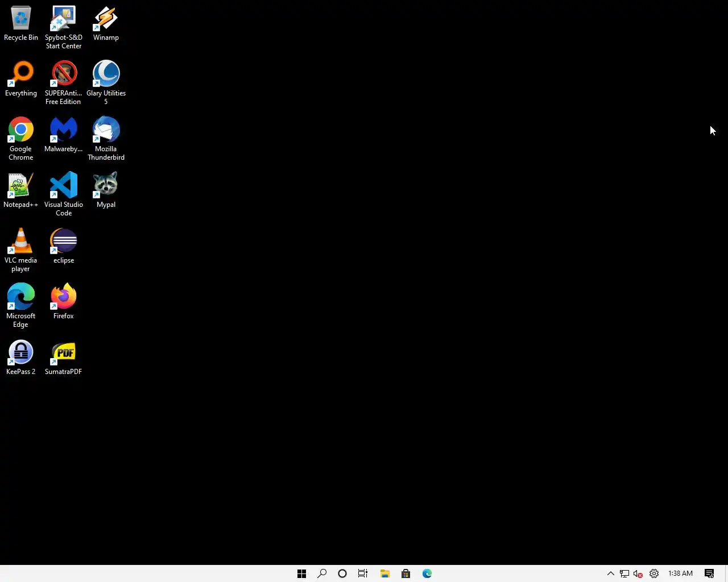728x582 pixels.
Task: Open the Windows Start menu
Action: [302, 573]
